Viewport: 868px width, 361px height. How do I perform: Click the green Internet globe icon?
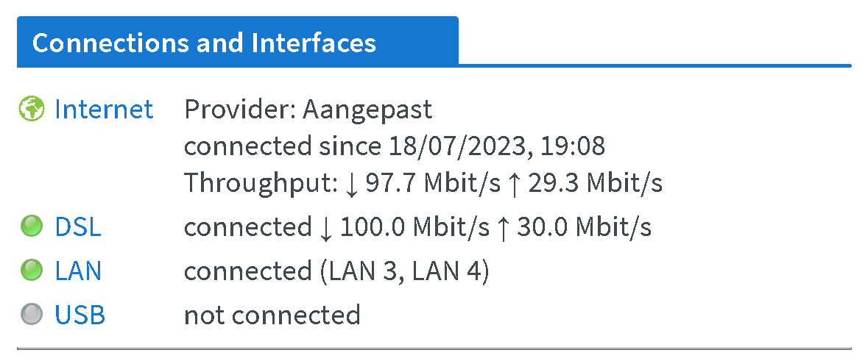[x=32, y=110]
